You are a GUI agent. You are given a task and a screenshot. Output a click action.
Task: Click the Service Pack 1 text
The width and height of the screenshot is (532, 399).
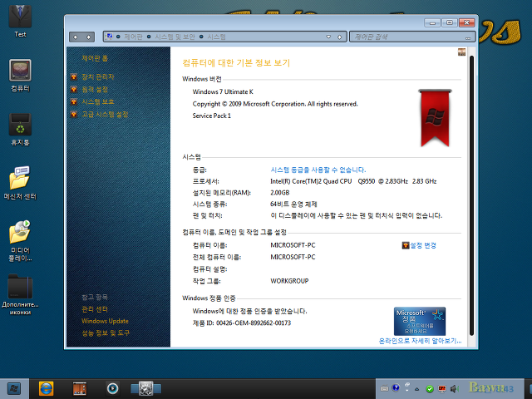point(211,116)
